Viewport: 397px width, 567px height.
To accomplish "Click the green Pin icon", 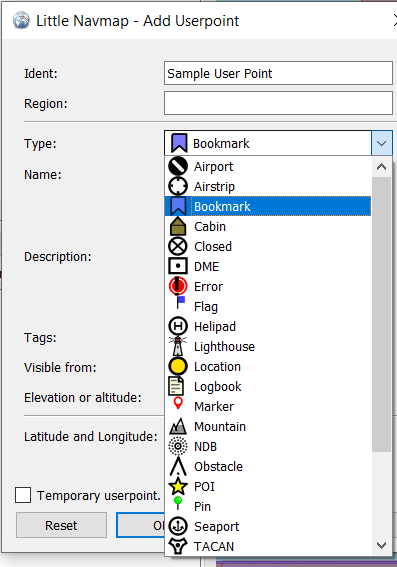I will tap(178, 503).
